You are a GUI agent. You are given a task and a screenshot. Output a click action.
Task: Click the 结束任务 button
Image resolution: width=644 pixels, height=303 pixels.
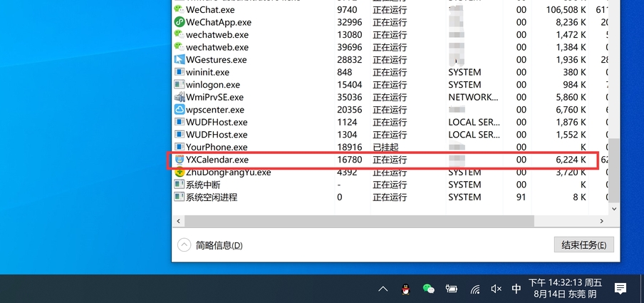point(583,245)
